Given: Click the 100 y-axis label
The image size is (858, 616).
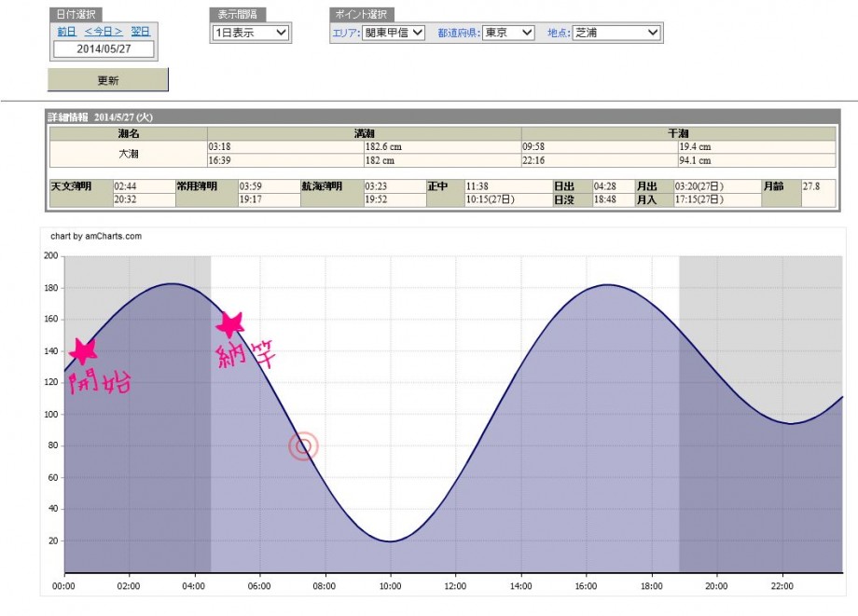Looking at the screenshot, I should [x=50, y=414].
